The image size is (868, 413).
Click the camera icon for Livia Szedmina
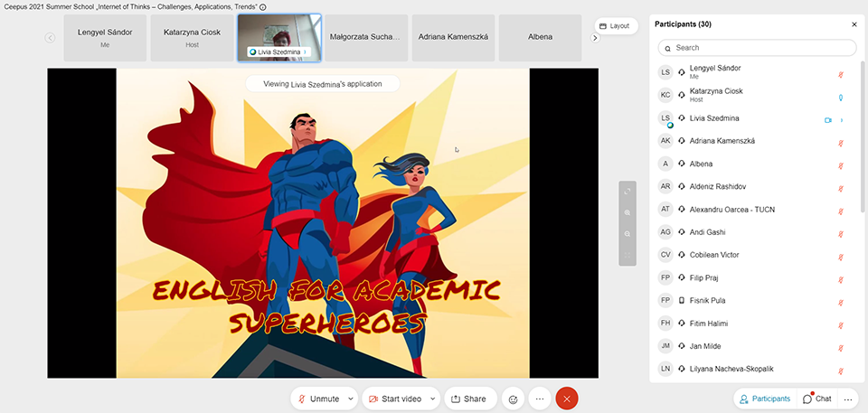(x=828, y=120)
